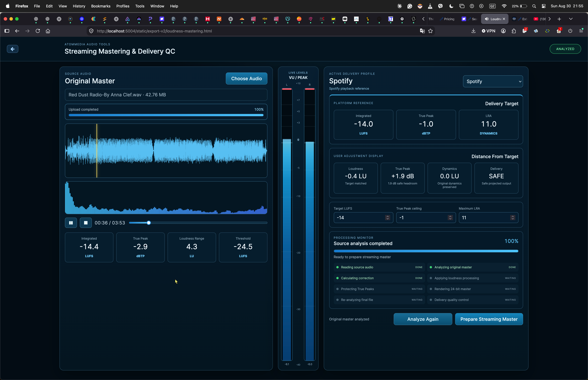588x380 pixels.
Task: Stop audio playback with the square button
Action: click(x=86, y=223)
